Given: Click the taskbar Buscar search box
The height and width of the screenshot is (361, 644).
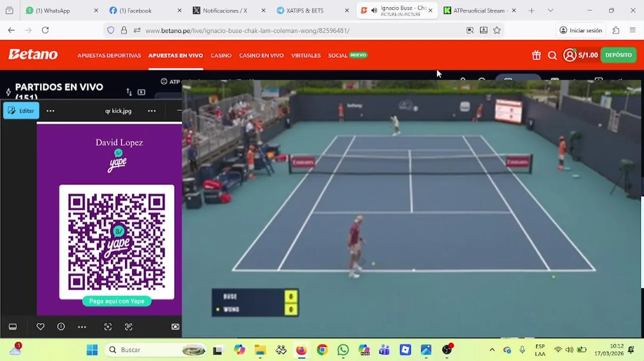Looking at the screenshot, I should (156, 349).
